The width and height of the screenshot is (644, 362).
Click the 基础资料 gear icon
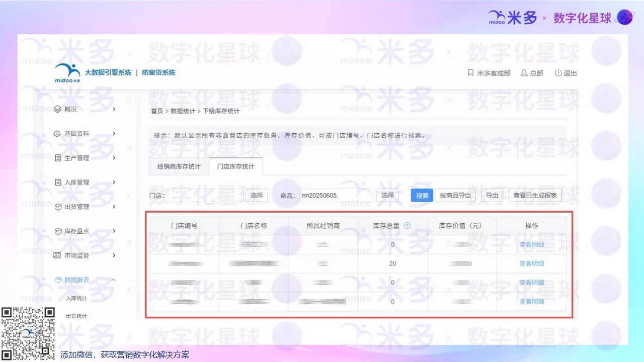57,133
